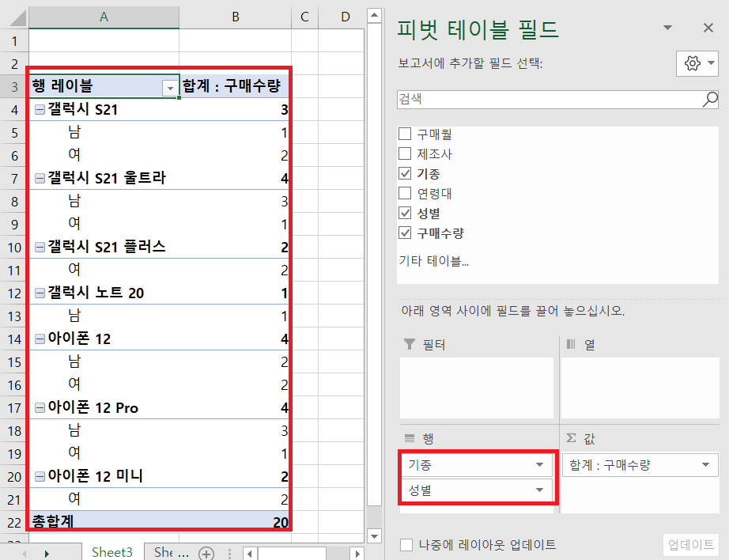Collapse the 아이폰 12 미니 group
The image size is (729, 560).
tap(40, 476)
